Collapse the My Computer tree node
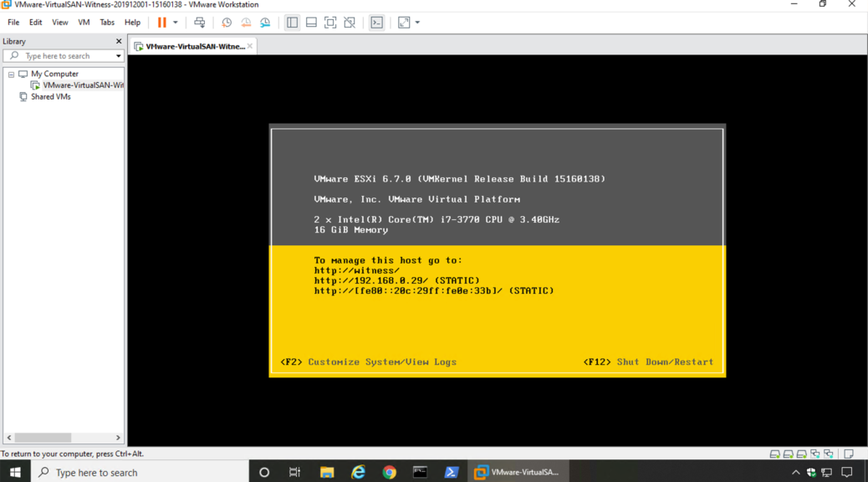Viewport: 868px width, 482px height. point(11,74)
